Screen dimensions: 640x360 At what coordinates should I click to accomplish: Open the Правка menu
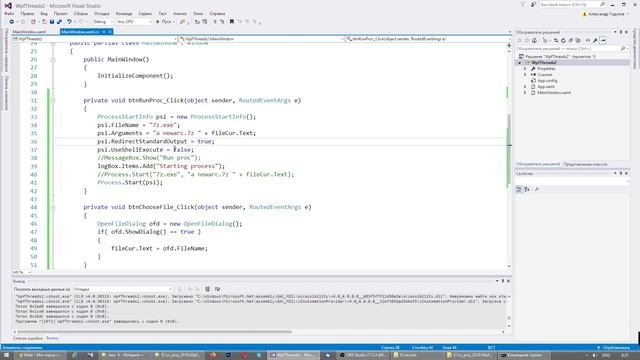(27, 13)
